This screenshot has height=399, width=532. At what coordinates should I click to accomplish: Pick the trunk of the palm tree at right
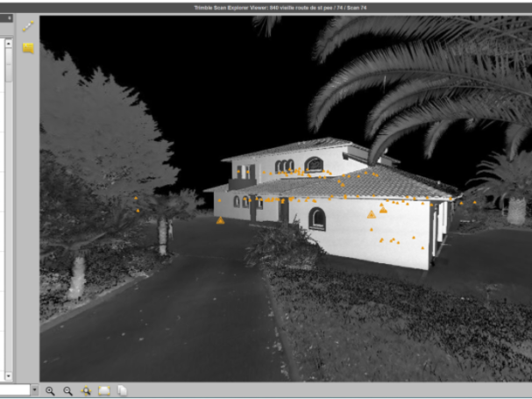pyautogui.click(x=517, y=210)
